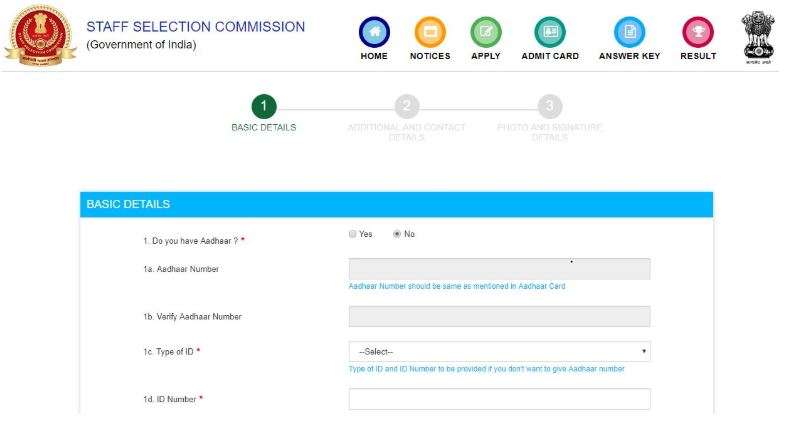Click the '(Government of India)' subtitle

(x=141, y=45)
